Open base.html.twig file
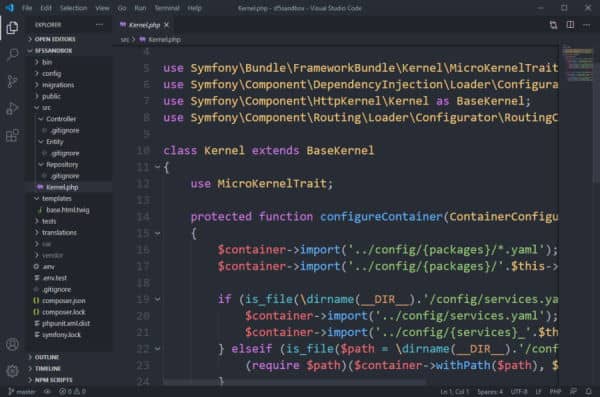 point(69,210)
